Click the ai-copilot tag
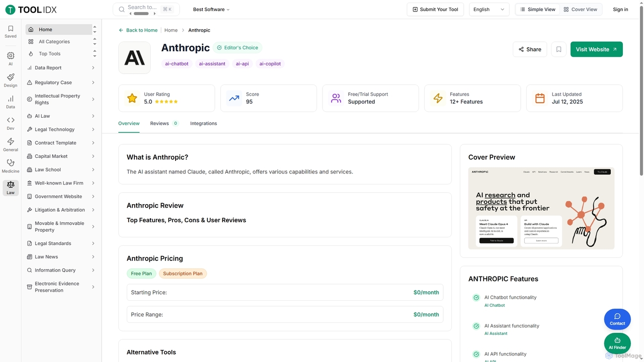The height and width of the screenshot is (362, 644). pos(270,64)
